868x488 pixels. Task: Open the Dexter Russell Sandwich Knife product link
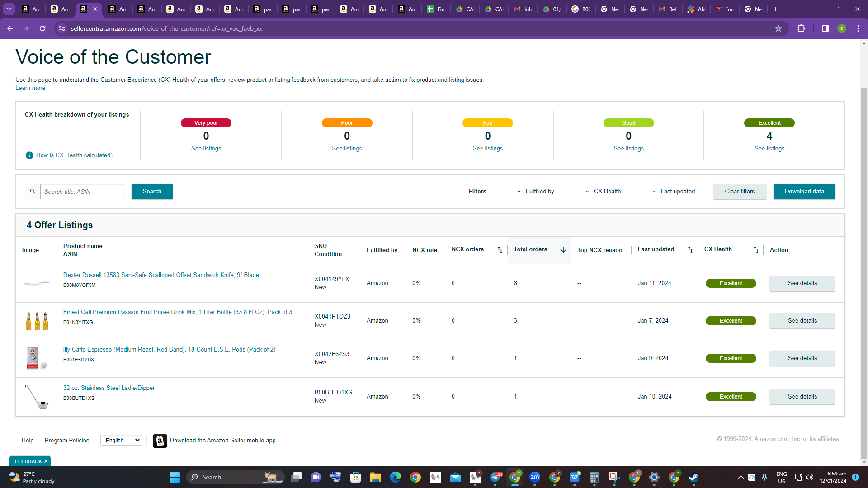(161, 275)
